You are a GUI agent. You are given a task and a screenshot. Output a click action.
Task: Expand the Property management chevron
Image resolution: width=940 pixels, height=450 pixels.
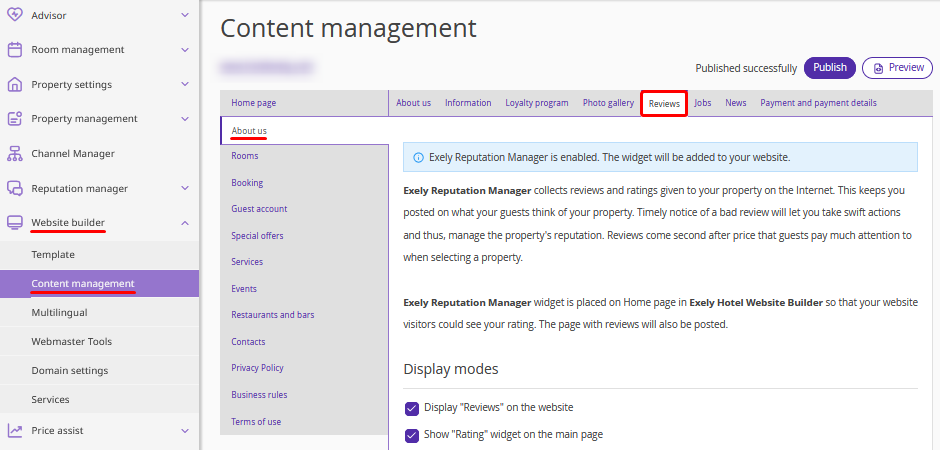185,119
